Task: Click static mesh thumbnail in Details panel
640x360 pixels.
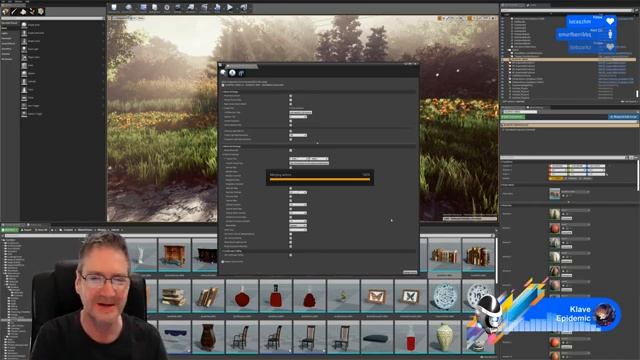Action: pyautogui.click(x=554, y=194)
